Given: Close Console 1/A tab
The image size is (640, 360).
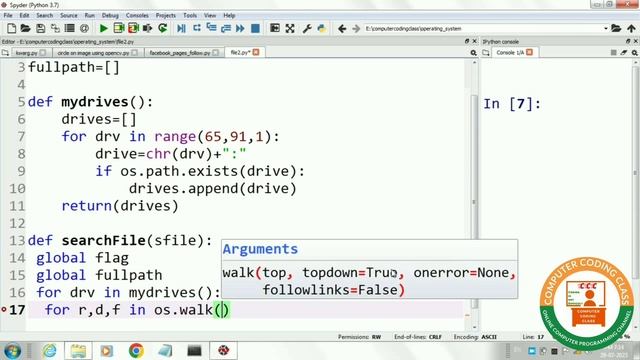Looking at the screenshot, I should click(x=529, y=52).
